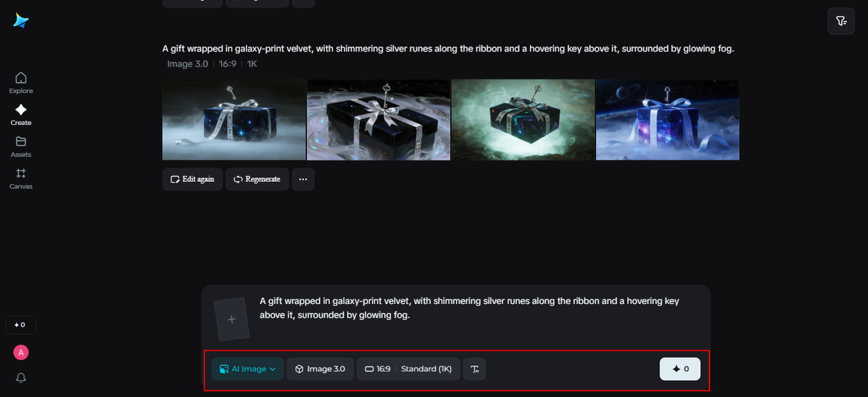Add a reference image with plus box
The height and width of the screenshot is (397, 868).
pos(231,319)
